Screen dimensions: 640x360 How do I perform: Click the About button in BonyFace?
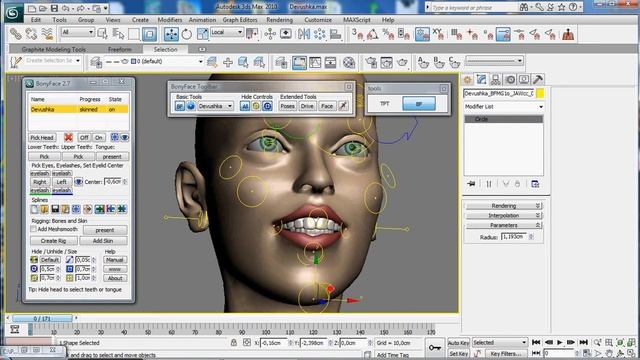pyautogui.click(x=115, y=278)
